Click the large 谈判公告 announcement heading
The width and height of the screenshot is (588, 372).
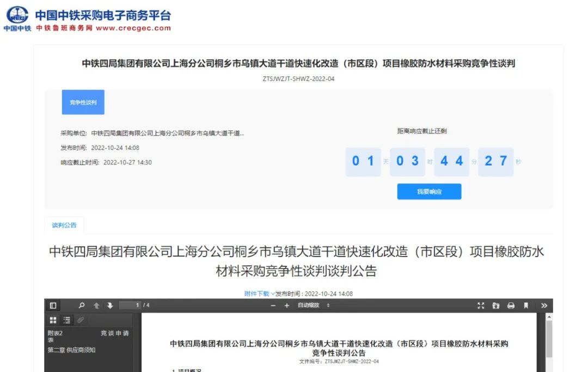296,261
